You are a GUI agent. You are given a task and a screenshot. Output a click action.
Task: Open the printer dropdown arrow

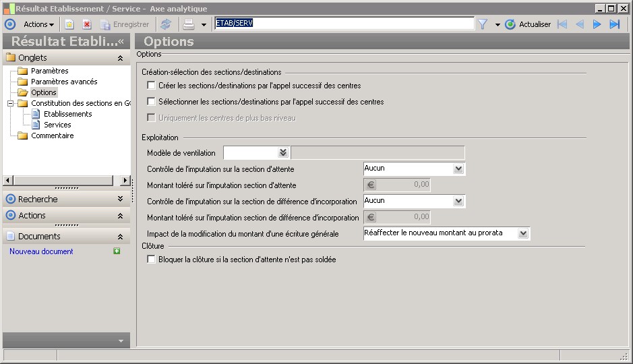204,25
